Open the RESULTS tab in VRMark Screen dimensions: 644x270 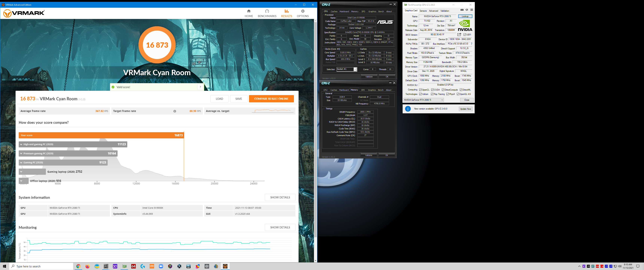286,13
